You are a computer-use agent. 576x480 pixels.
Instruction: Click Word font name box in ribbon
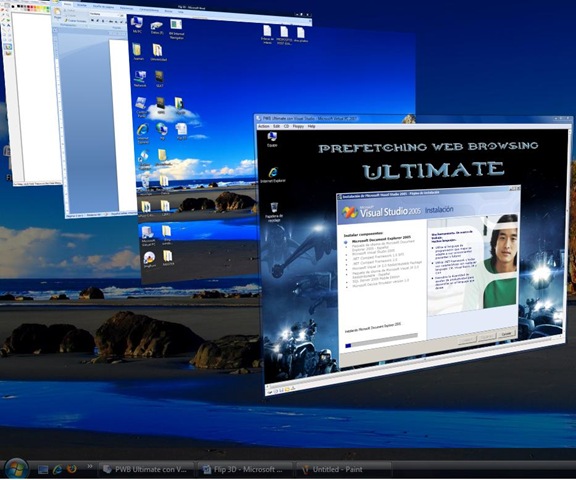(105, 14)
